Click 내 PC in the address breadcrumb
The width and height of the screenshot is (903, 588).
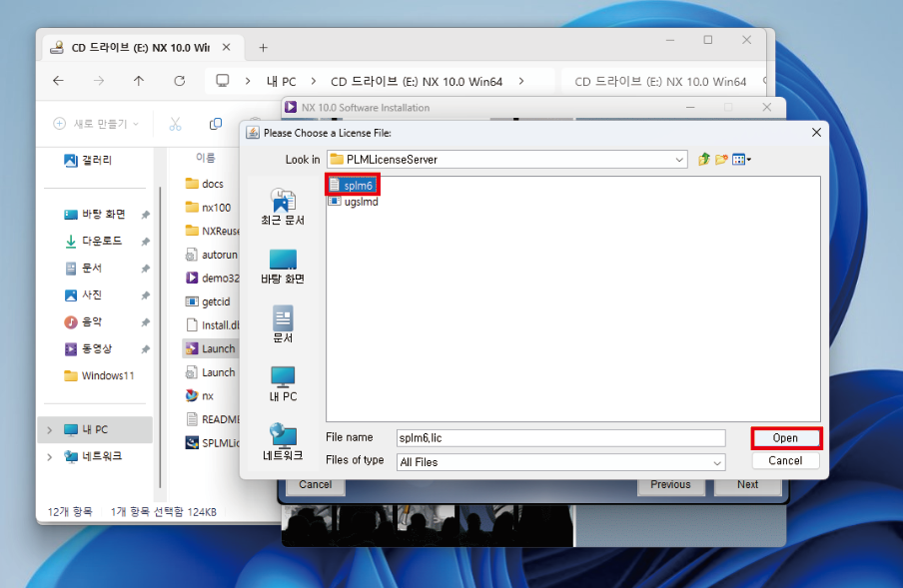coord(281,82)
